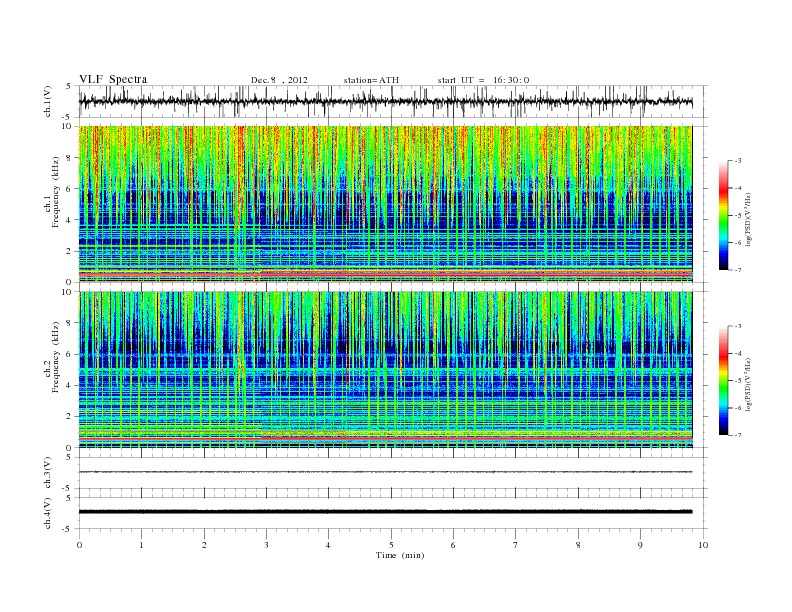Click time axis tick label "4"
792x612 pixels.
pos(328,545)
